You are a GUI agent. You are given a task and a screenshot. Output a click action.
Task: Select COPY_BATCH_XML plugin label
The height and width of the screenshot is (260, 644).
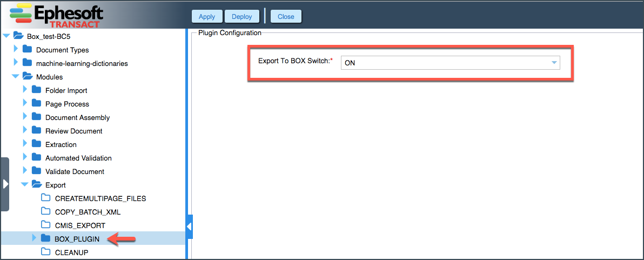[x=88, y=212]
